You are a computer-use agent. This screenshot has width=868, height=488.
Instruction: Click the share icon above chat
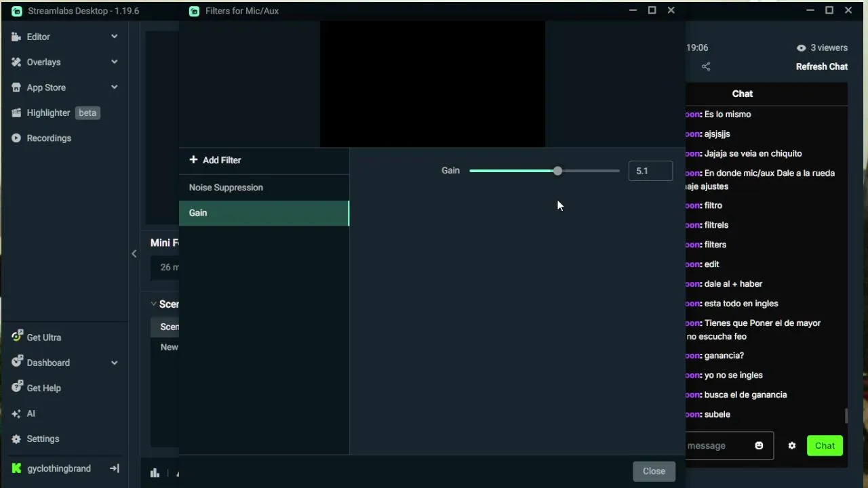click(x=706, y=66)
